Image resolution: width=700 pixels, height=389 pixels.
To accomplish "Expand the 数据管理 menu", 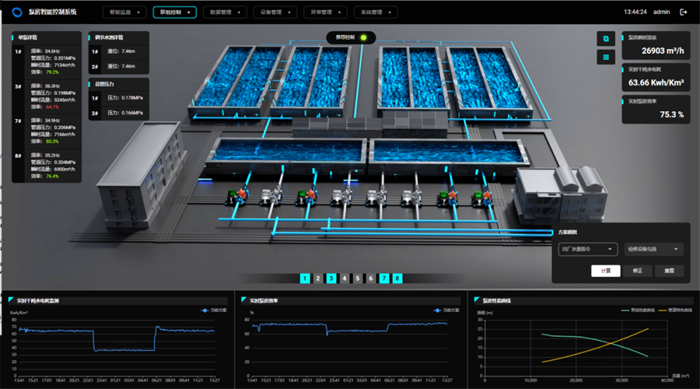I will click(x=225, y=12).
